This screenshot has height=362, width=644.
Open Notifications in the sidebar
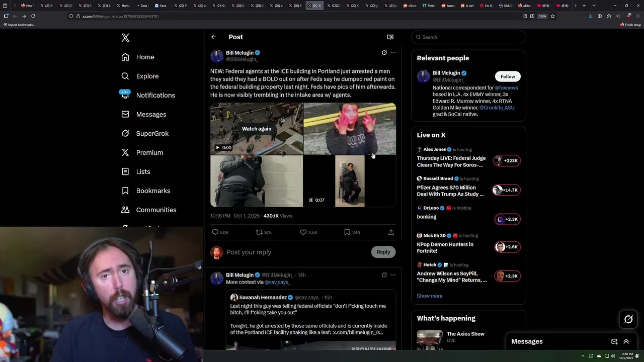click(148, 96)
